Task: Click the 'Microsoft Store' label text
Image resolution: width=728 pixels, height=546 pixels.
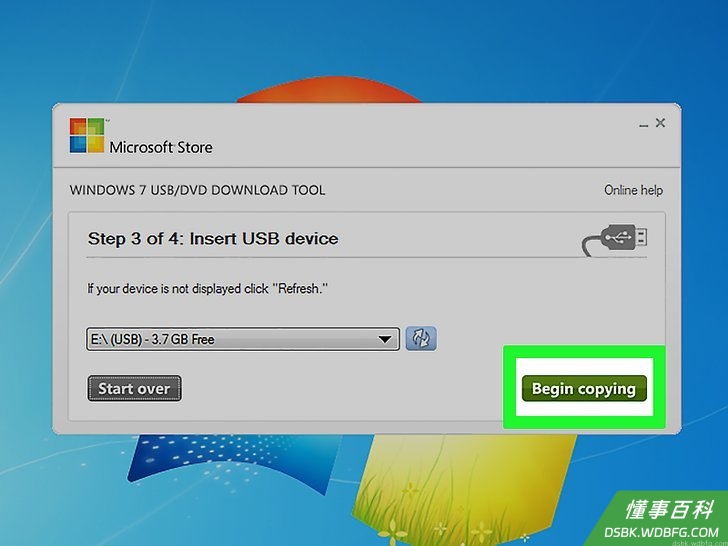Action: (x=161, y=148)
